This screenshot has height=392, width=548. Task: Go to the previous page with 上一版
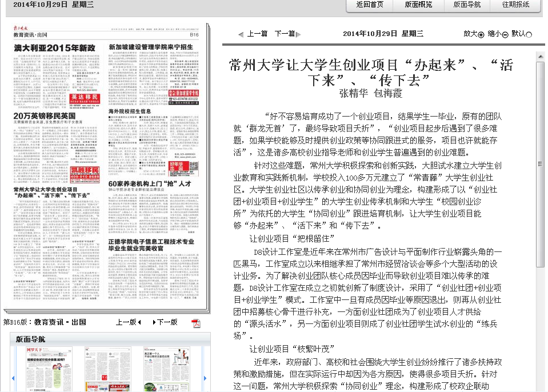coord(128,322)
